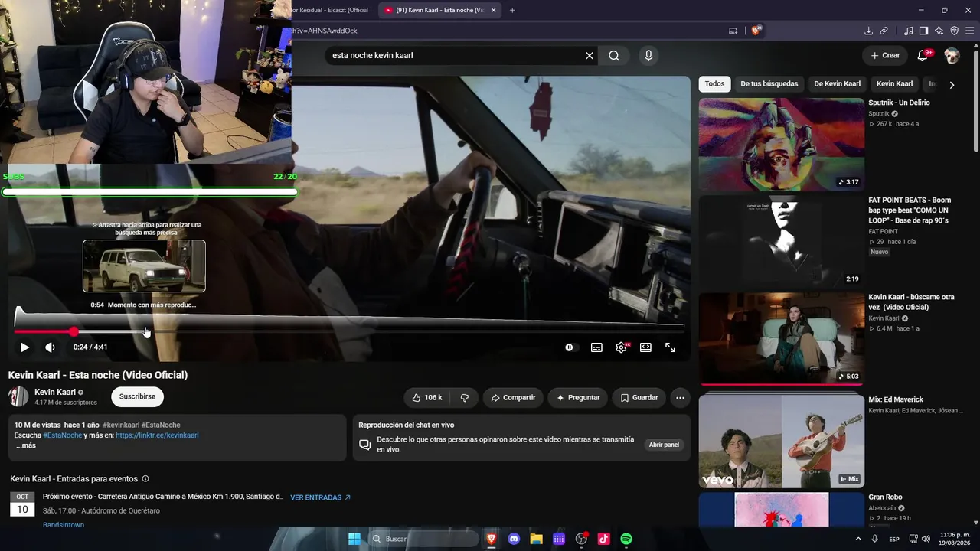Mute the video volume
This screenshot has height=551, width=980.
tap(50, 347)
